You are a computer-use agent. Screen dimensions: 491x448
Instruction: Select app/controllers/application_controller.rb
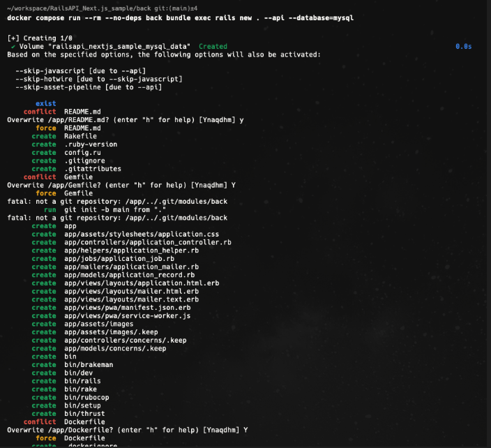click(148, 242)
